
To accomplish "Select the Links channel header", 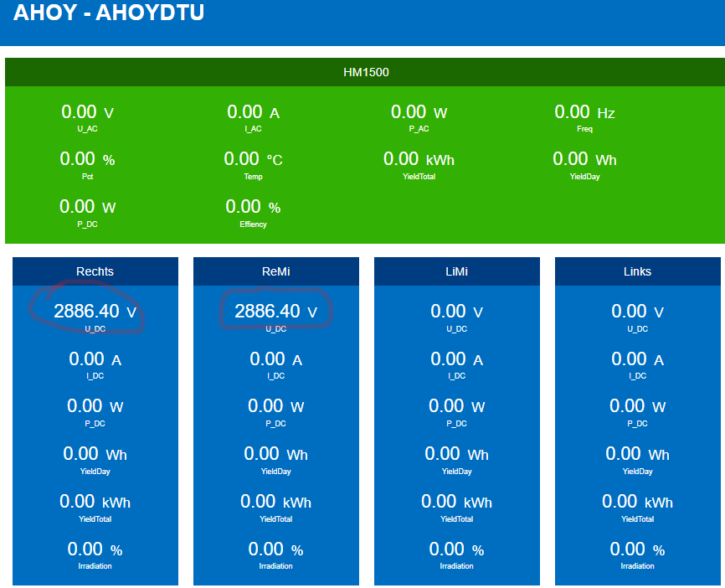I will click(x=638, y=271).
